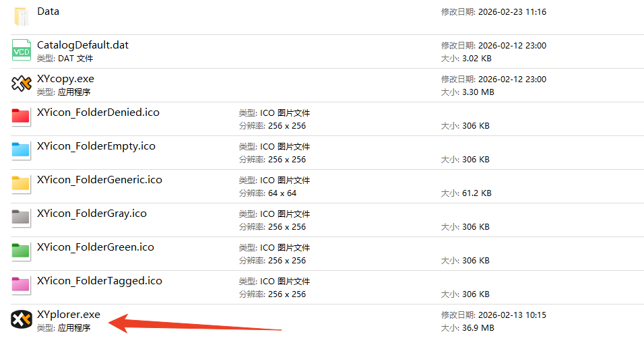Click the CatalogDefault.dat file name
Viewport: 644px width, 353px height.
click(x=83, y=45)
